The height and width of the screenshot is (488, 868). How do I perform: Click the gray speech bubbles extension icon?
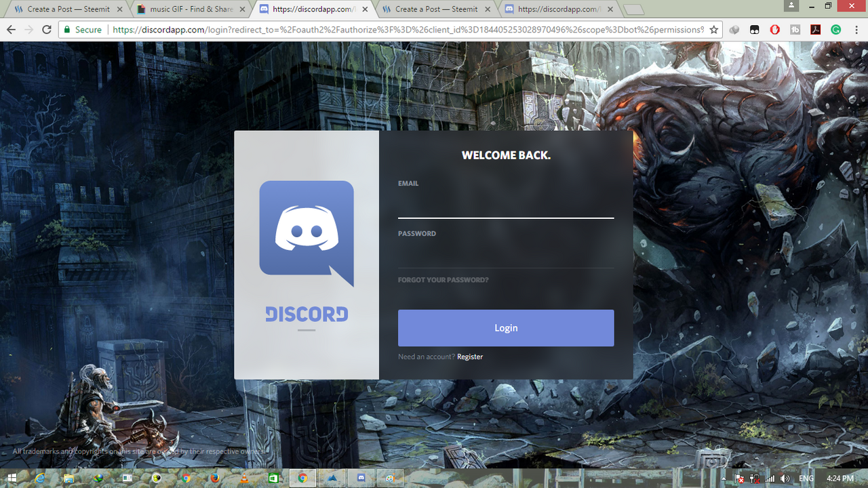tap(734, 30)
